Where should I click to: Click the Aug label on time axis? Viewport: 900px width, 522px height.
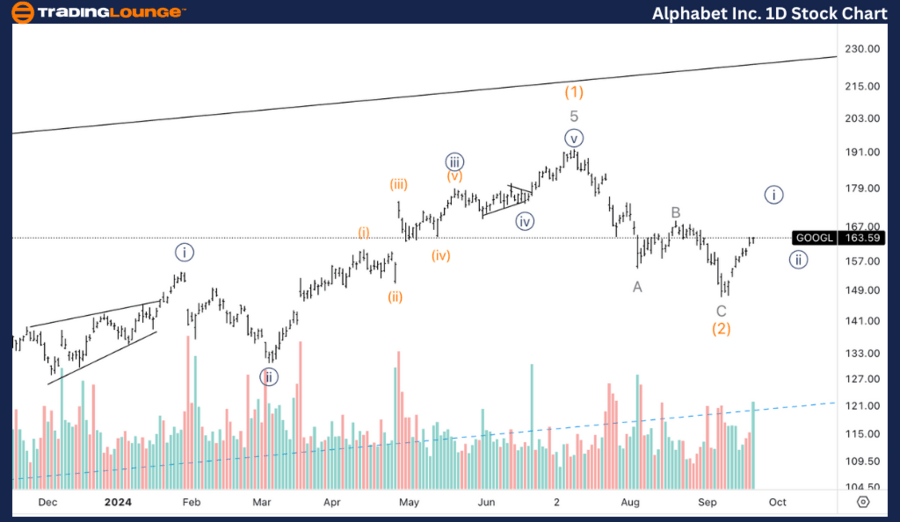[629, 502]
